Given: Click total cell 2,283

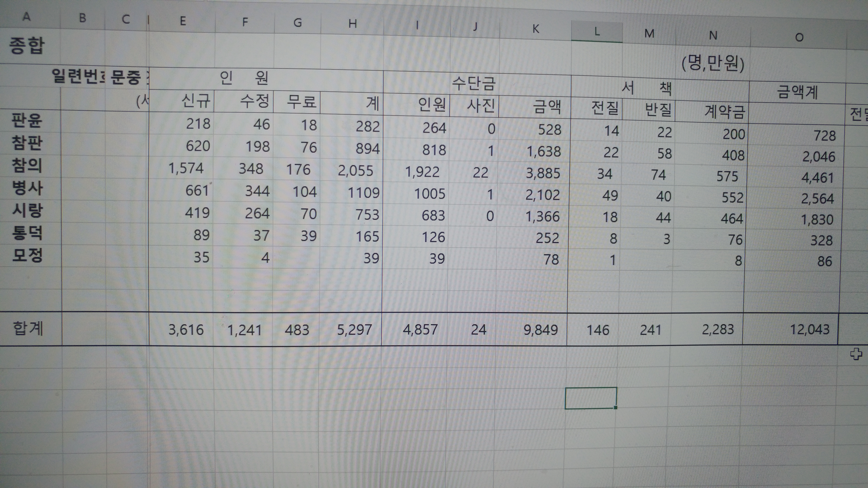Looking at the screenshot, I should pos(718,329).
